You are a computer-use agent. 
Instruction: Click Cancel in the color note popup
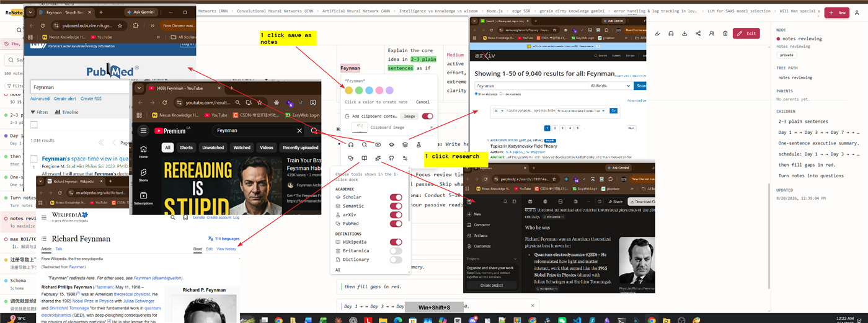point(423,102)
